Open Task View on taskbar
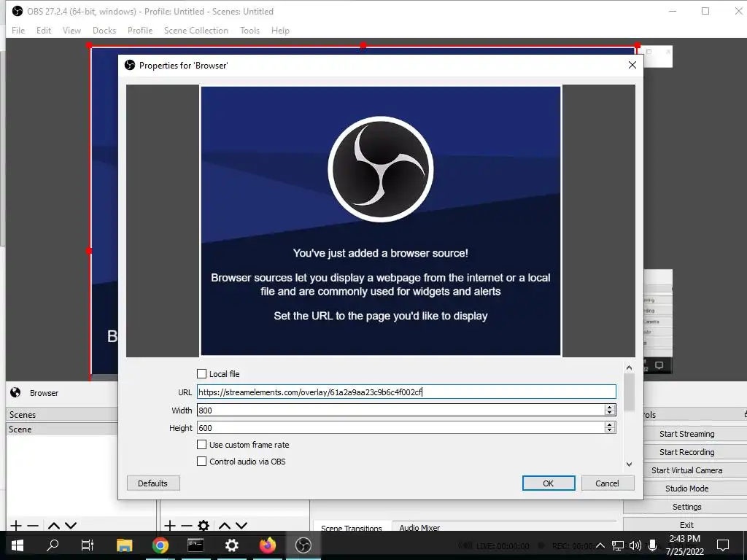Screen dimensions: 747x560 [x=88, y=545]
